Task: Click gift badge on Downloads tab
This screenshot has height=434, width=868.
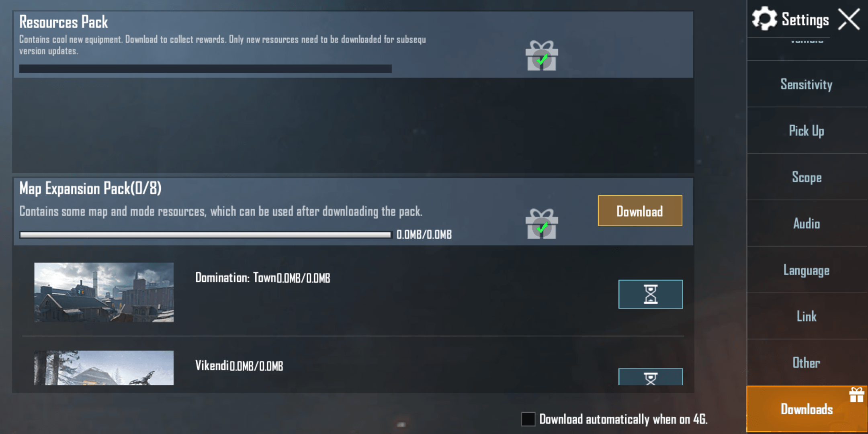Action: [856, 395]
